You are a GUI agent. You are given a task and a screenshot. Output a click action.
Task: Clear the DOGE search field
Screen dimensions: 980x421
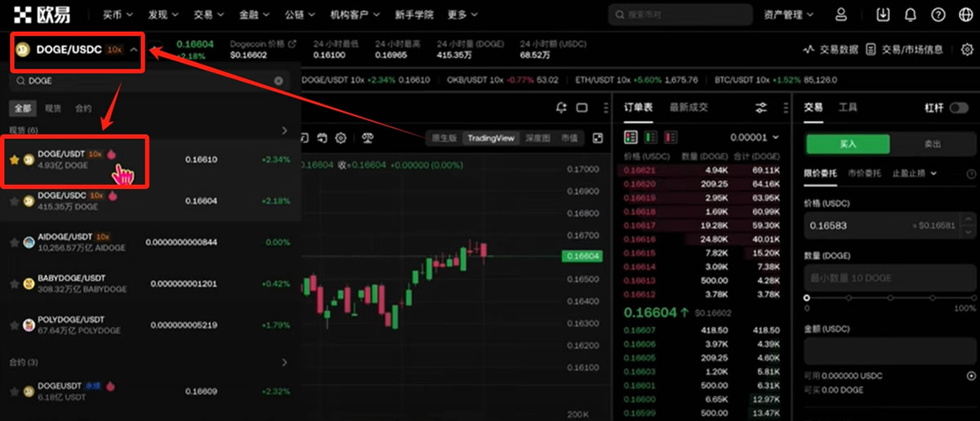278,81
